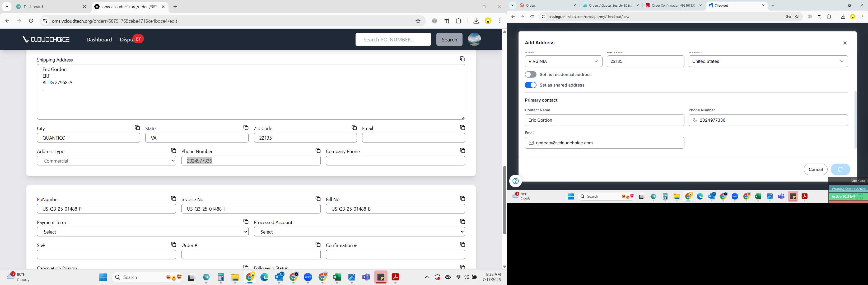Copy the Address Type value
Viewport: 868px width, 285px height.
point(173,150)
